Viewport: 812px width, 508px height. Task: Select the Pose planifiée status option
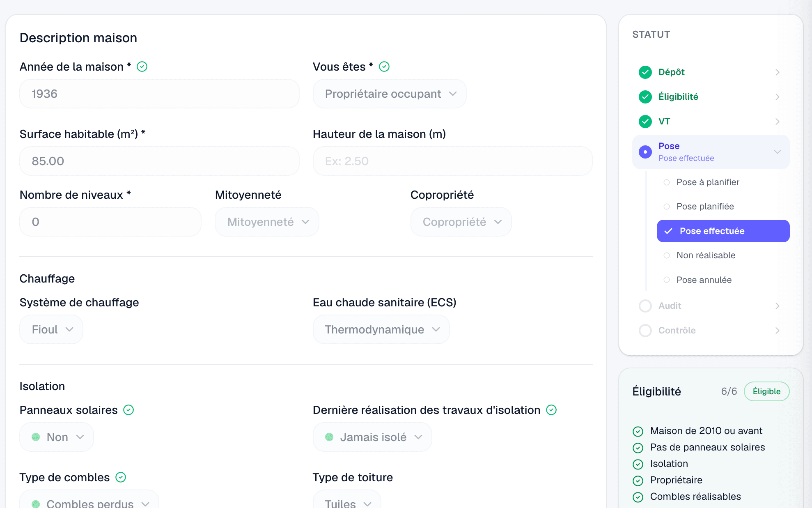[723, 206]
